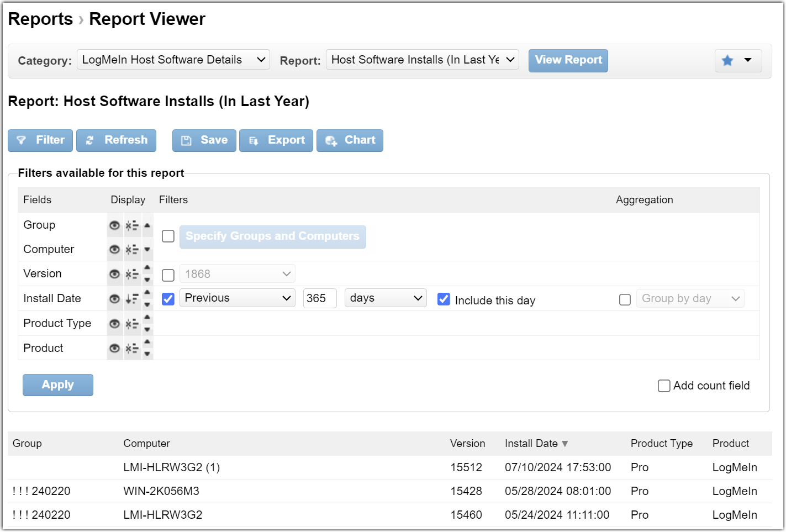
Task: Toggle visibility eye for Install Date field
Action: point(114,299)
